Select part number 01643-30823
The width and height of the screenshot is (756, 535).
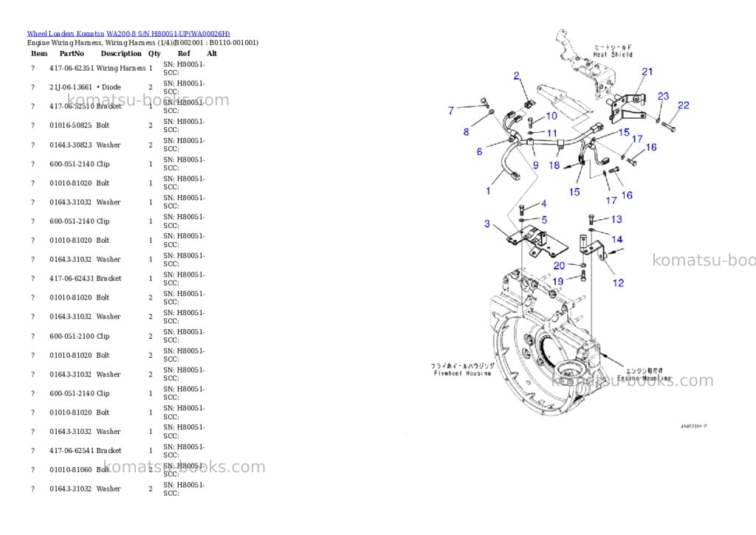(71, 145)
